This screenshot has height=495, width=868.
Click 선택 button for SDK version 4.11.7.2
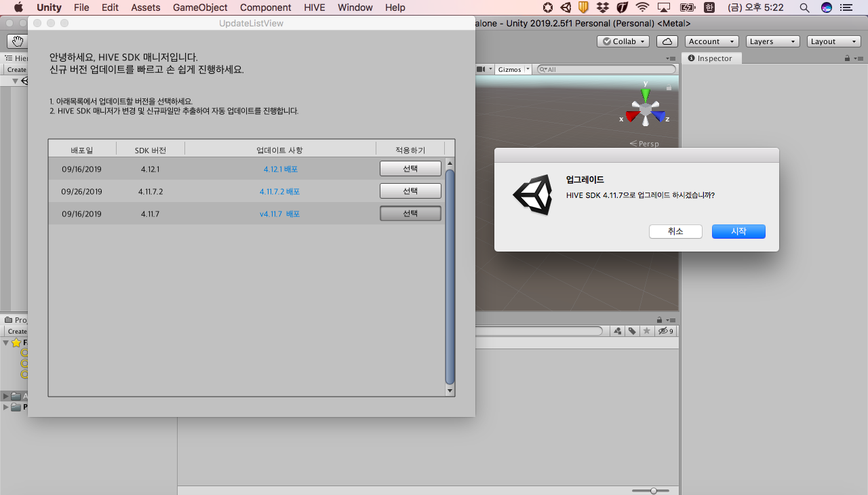410,191
